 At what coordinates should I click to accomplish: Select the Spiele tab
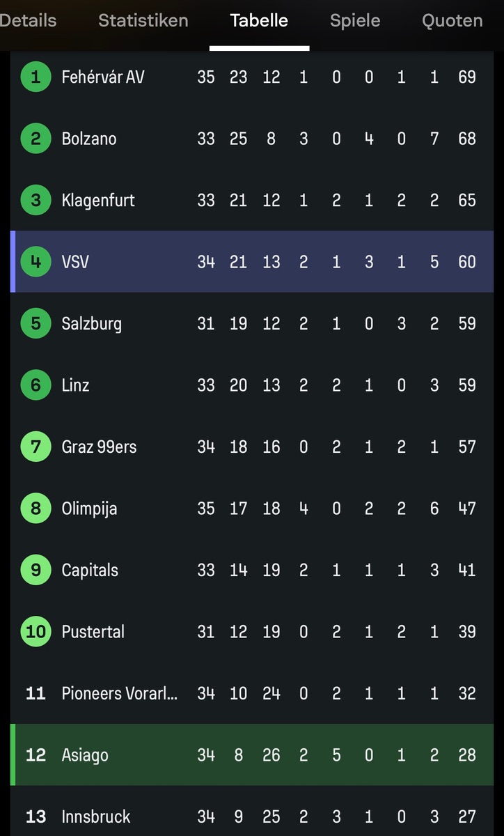click(x=355, y=21)
